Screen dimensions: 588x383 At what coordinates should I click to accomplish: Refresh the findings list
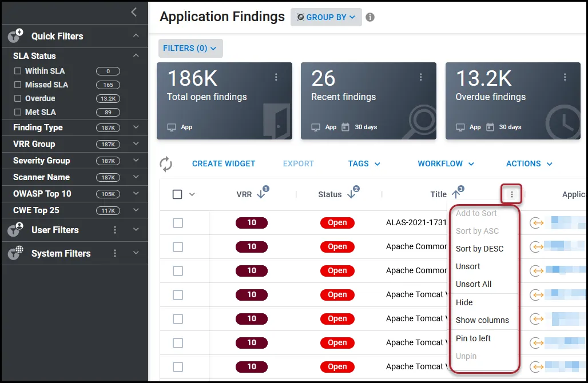click(x=166, y=163)
